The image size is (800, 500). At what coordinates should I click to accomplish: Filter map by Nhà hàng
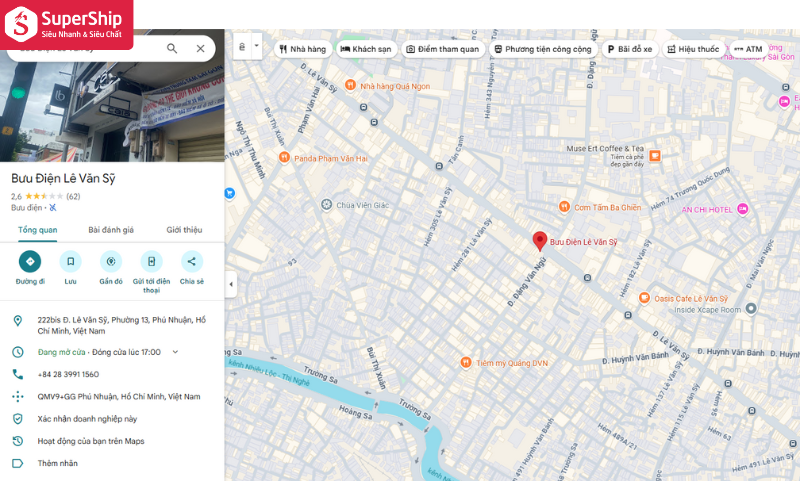pyautogui.click(x=303, y=49)
